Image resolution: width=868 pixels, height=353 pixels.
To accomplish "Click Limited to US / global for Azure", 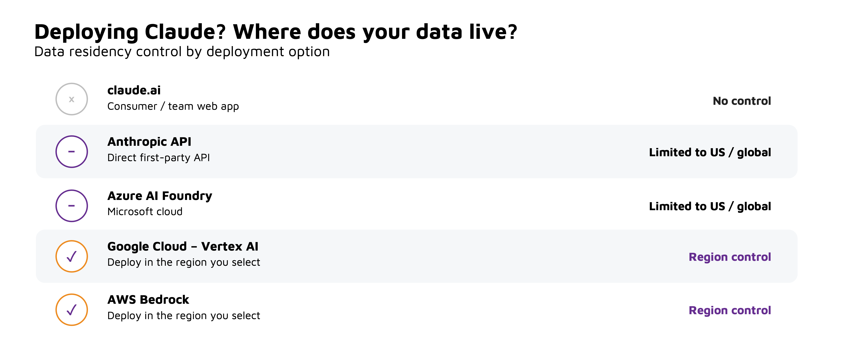I will (x=710, y=206).
